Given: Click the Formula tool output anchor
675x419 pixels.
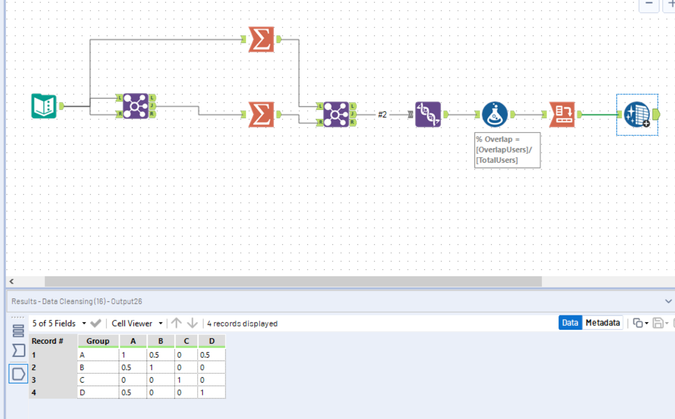Looking at the screenshot, I should 512,114.
